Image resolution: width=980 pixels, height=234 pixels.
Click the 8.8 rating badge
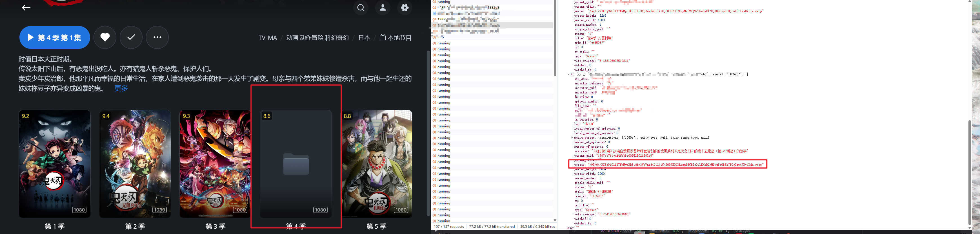pos(347,116)
